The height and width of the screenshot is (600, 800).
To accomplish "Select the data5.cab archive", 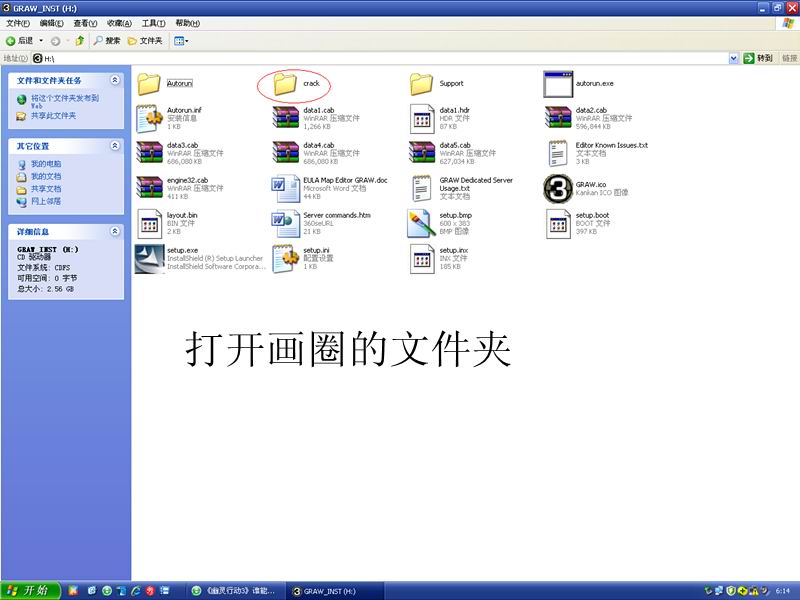I will pyautogui.click(x=453, y=153).
